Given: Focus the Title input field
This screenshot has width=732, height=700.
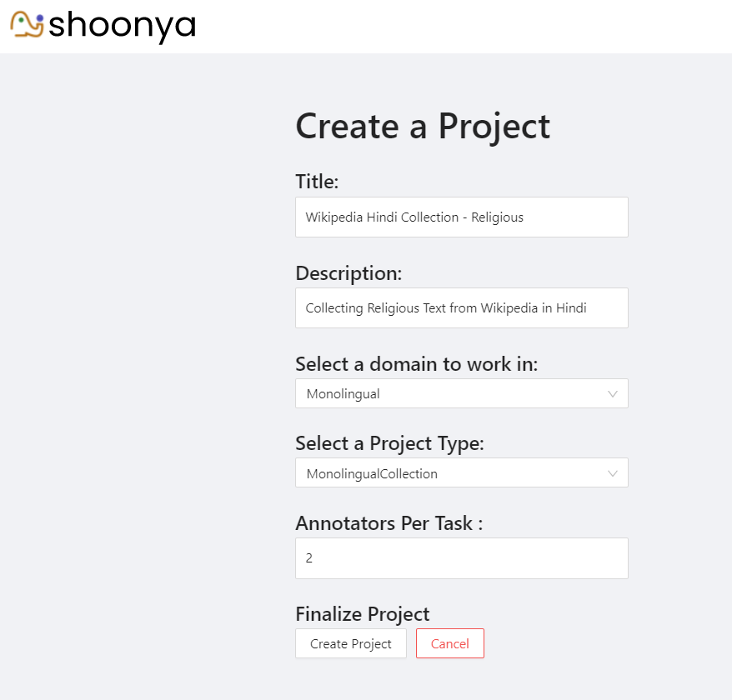Looking at the screenshot, I should coord(461,217).
